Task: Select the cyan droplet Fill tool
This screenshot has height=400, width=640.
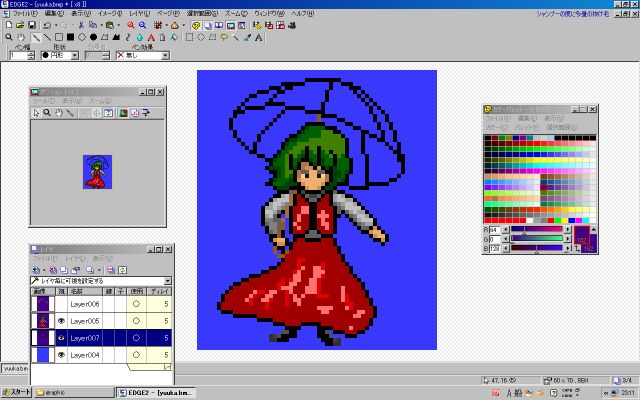Action: point(140,38)
